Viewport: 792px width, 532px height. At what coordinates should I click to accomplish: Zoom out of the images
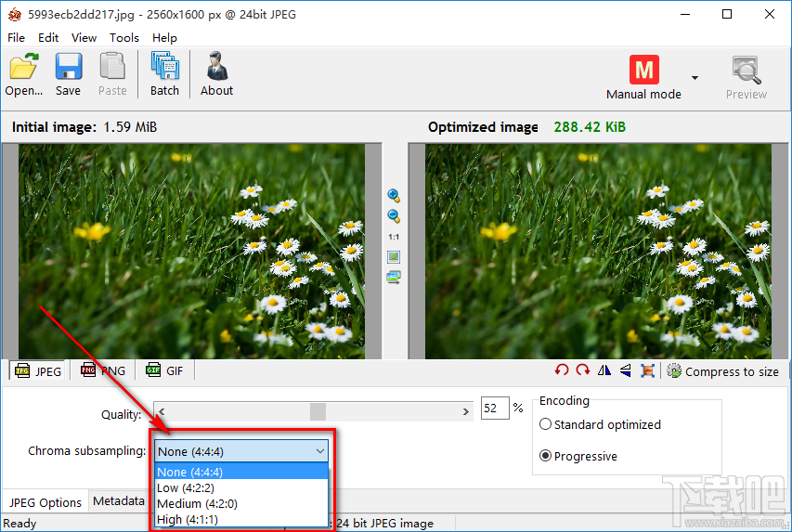[x=394, y=216]
